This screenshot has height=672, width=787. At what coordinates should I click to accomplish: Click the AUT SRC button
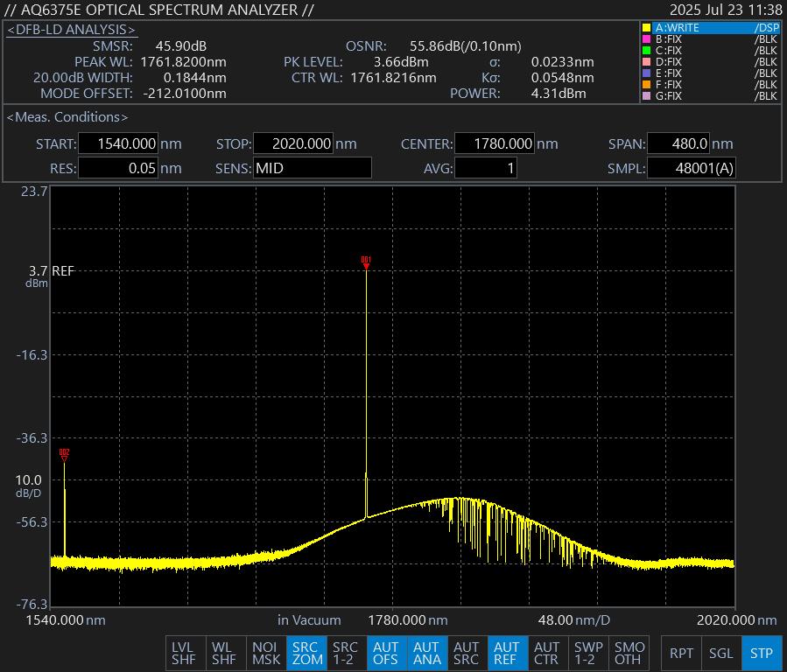pyautogui.click(x=466, y=653)
